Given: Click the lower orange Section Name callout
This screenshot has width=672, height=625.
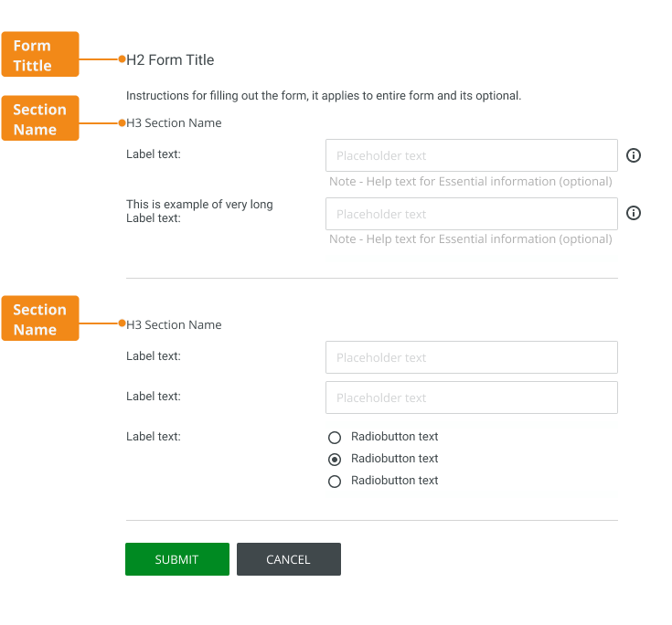Looking at the screenshot, I should pos(40,318).
